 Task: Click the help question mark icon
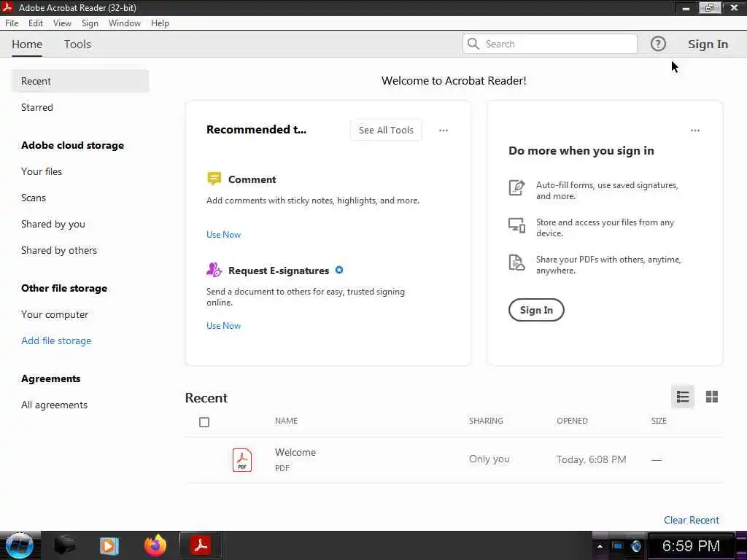(658, 44)
